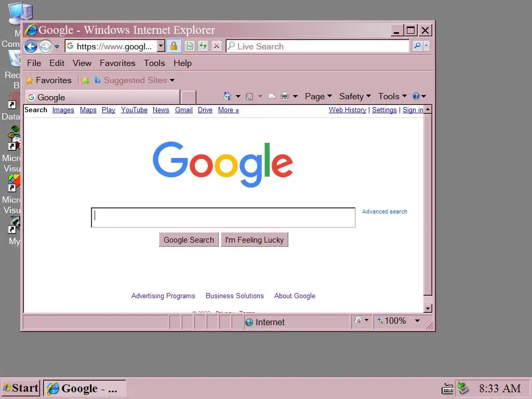
Task: Click the Sign in link
Action: point(413,110)
